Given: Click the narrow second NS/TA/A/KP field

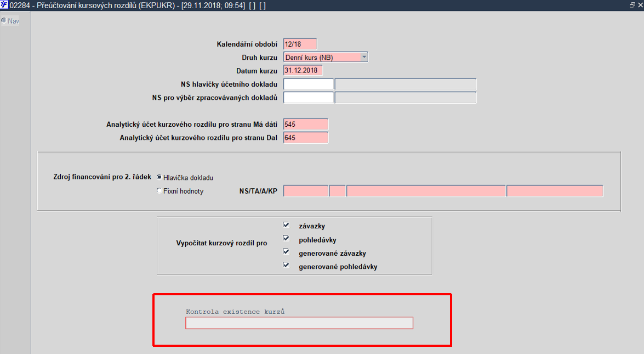Looking at the screenshot, I should click(337, 191).
